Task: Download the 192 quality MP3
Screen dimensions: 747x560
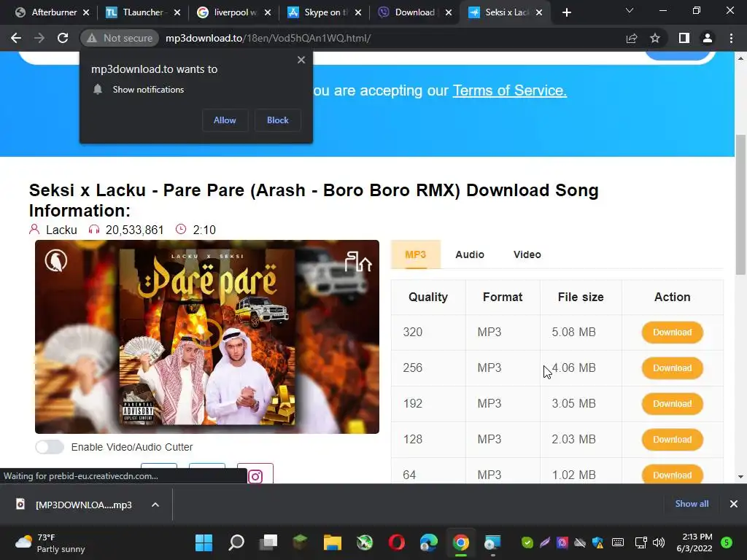Action: coord(672,404)
